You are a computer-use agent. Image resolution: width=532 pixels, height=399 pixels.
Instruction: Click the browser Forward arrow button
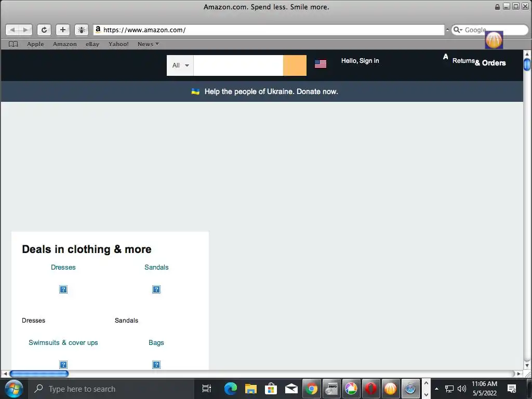click(25, 30)
